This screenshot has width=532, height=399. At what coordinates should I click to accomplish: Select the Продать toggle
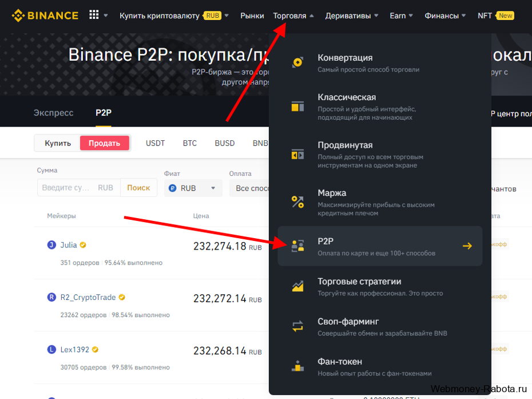pos(105,143)
